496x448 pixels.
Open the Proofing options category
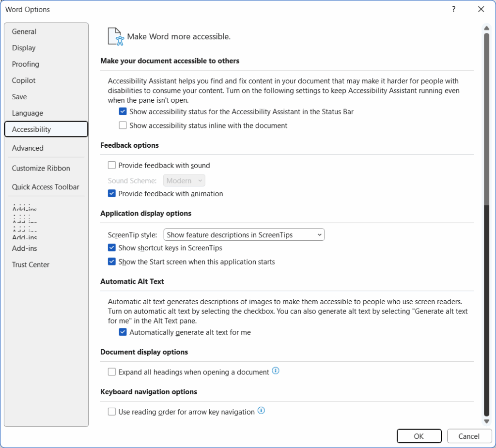coord(26,64)
